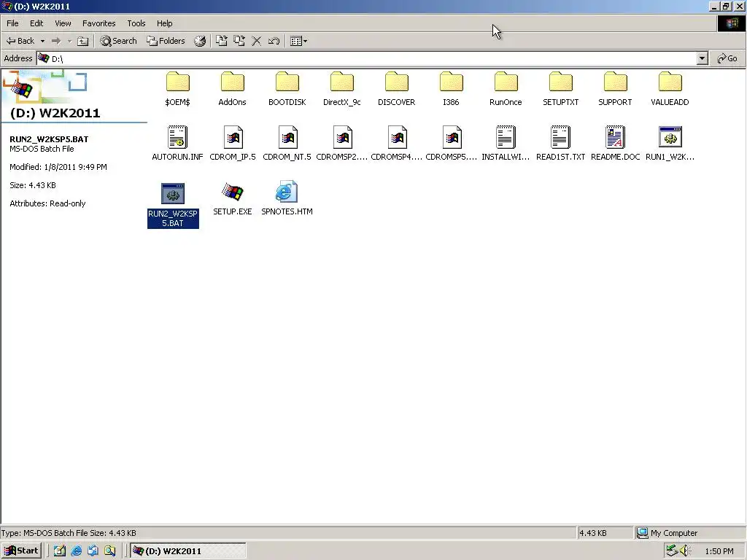Screen dimensions: 747x560
Task: Select the README.DOC file
Action: click(x=615, y=144)
